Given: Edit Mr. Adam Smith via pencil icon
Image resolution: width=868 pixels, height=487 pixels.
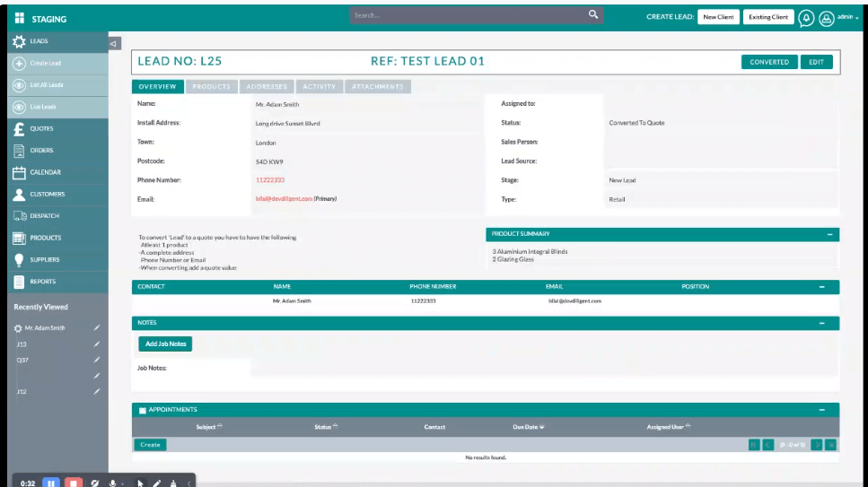Looking at the screenshot, I should pyautogui.click(x=97, y=327).
